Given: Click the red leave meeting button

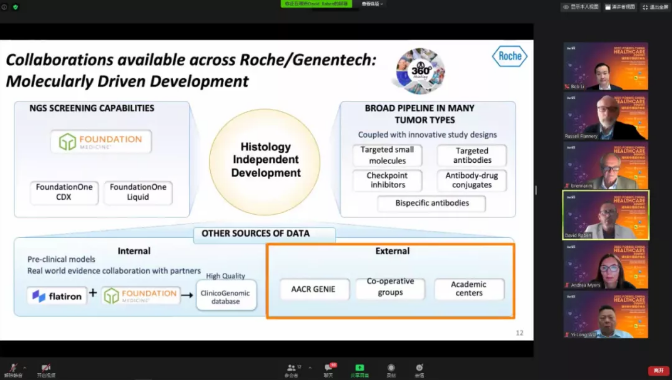Looking at the screenshot, I should [x=658, y=370].
